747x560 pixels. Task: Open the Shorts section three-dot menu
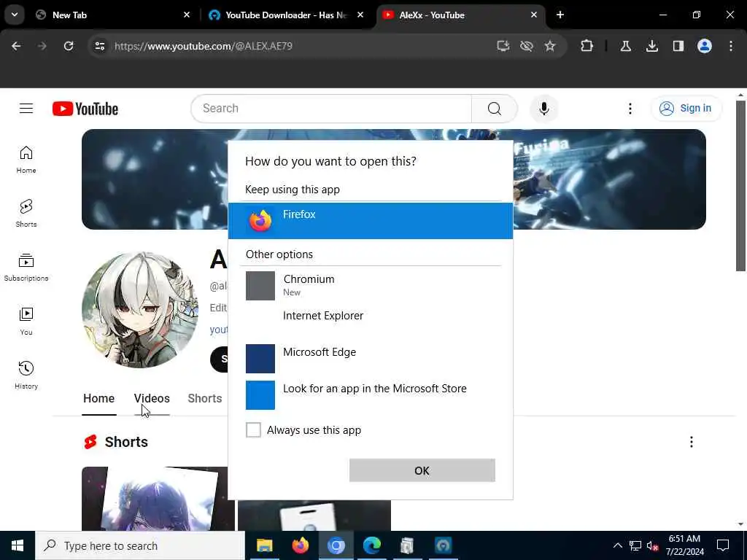pyautogui.click(x=692, y=442)
